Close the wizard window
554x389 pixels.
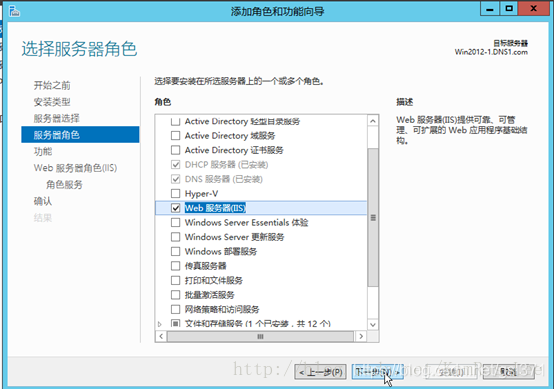tap(534, 9)
